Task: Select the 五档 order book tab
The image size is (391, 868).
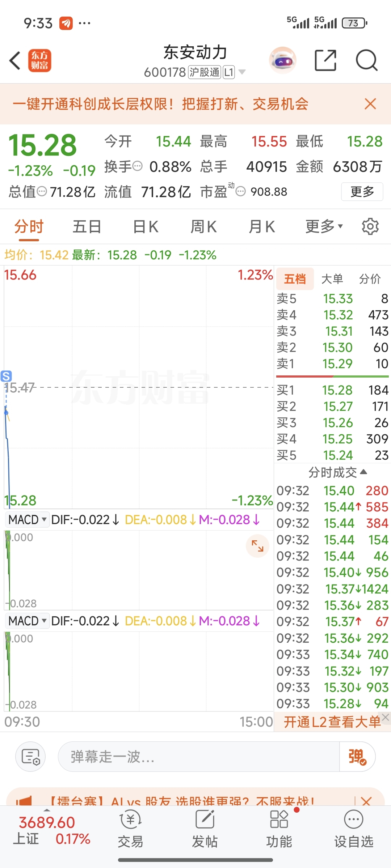Action: (x=295, y=279)
